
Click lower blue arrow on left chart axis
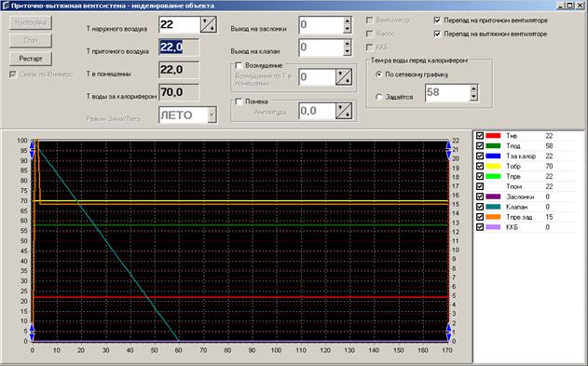(x=32, y=332)
